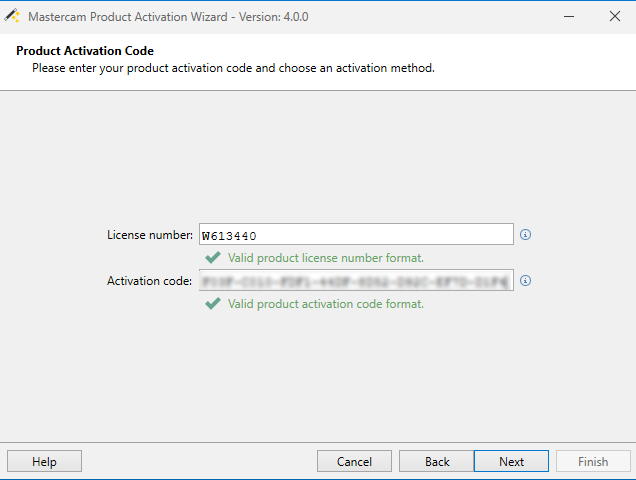
Task: Click the 'Activation code:' label
Action: pyautogui.click(x=149, y=281)
